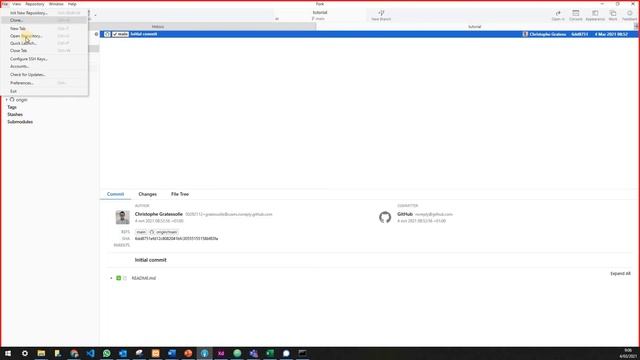Open Excel from the taskbar
This screenshot has width=640, height=360.
270,353
